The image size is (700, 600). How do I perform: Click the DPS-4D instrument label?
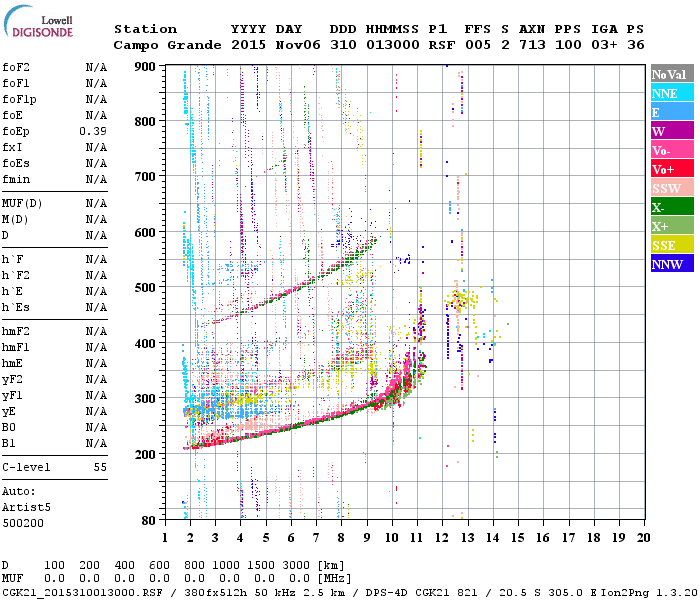pyautogui.click(x=387, y=593)
